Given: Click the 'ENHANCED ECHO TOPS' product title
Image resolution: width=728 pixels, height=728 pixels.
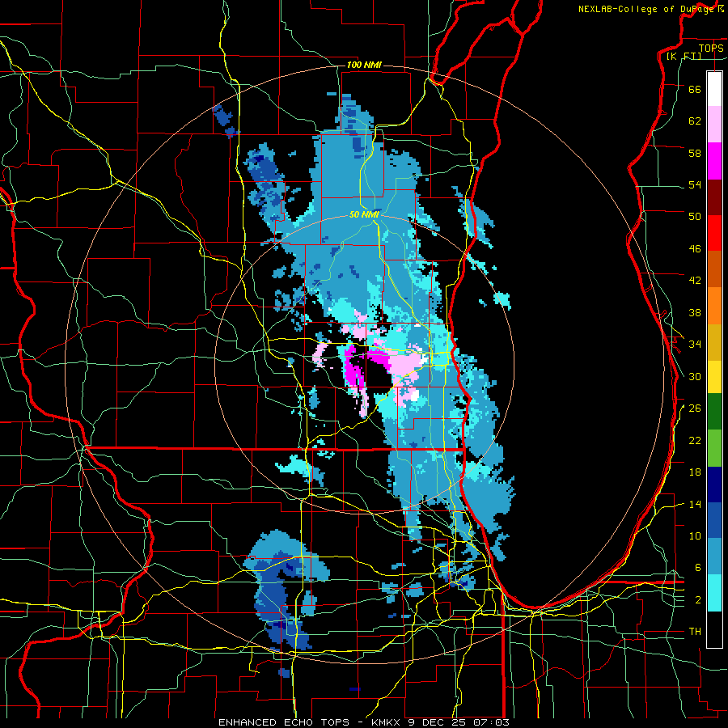Looking at the screenshot, I should click(x=284, y=722).
